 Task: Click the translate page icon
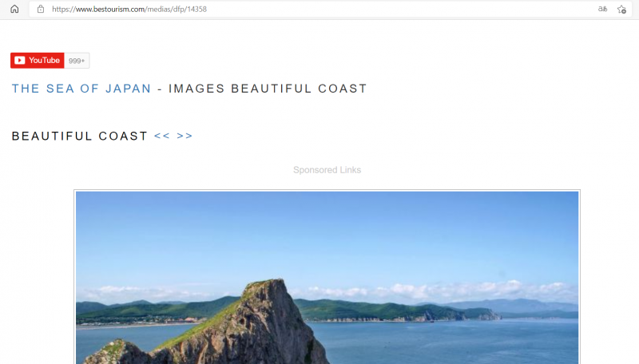coord(602,9)
